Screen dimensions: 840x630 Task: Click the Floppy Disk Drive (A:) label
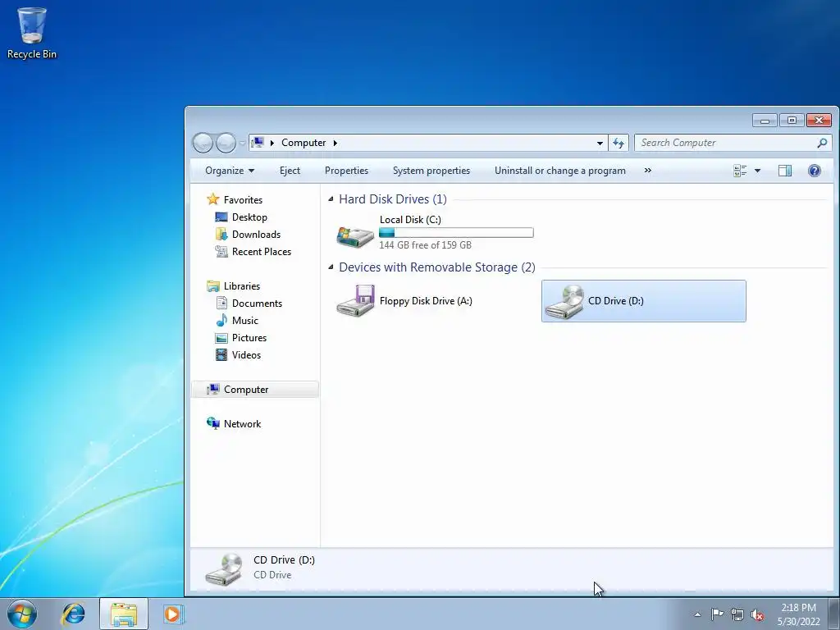(426, 301)
